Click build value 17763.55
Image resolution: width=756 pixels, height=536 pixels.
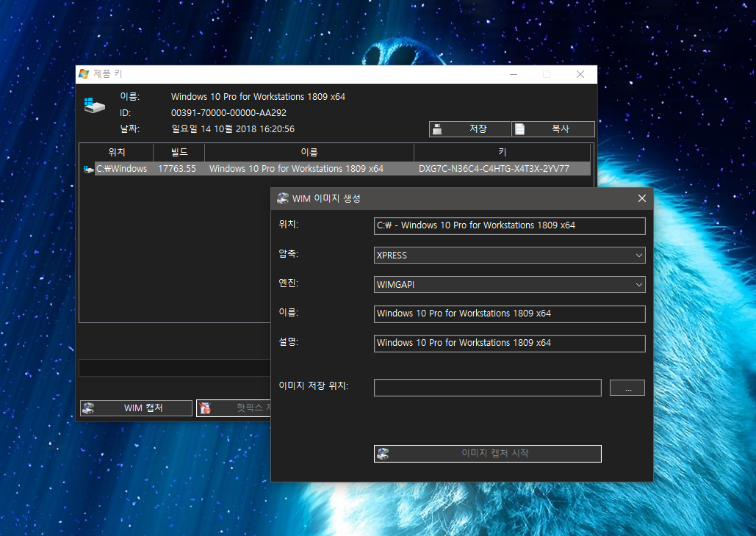pos(177,169)
